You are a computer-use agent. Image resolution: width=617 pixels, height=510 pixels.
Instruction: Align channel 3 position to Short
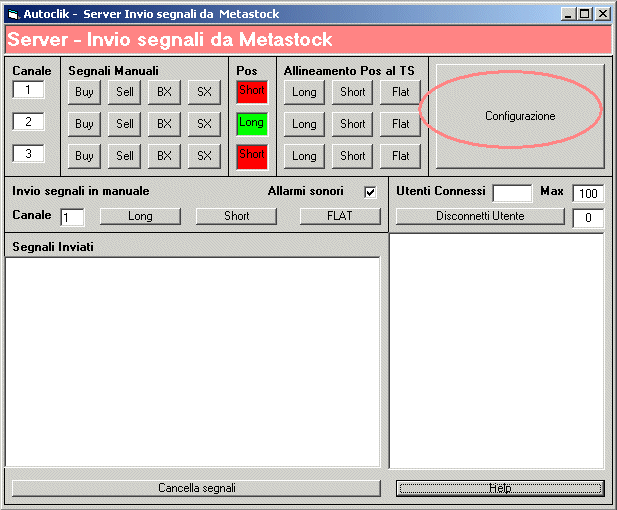(x=352, y=156)
